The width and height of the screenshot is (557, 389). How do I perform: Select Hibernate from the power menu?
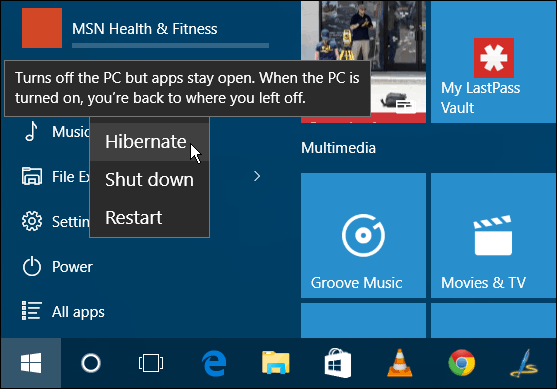[149, 142]
